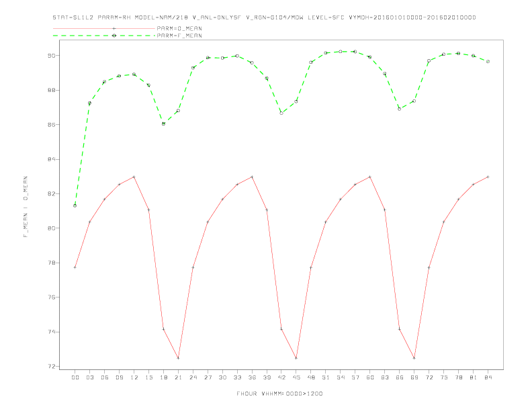Viewport: 532px width, 411px height.
Task: Click the x-axis tick label 21
Action: (x=178, y=377)
